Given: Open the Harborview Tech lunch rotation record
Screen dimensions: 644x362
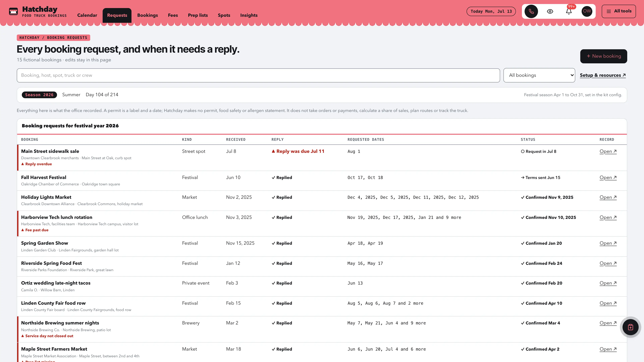Looking at the screenshot, I should pyautogui.click(x=608, y=218).
